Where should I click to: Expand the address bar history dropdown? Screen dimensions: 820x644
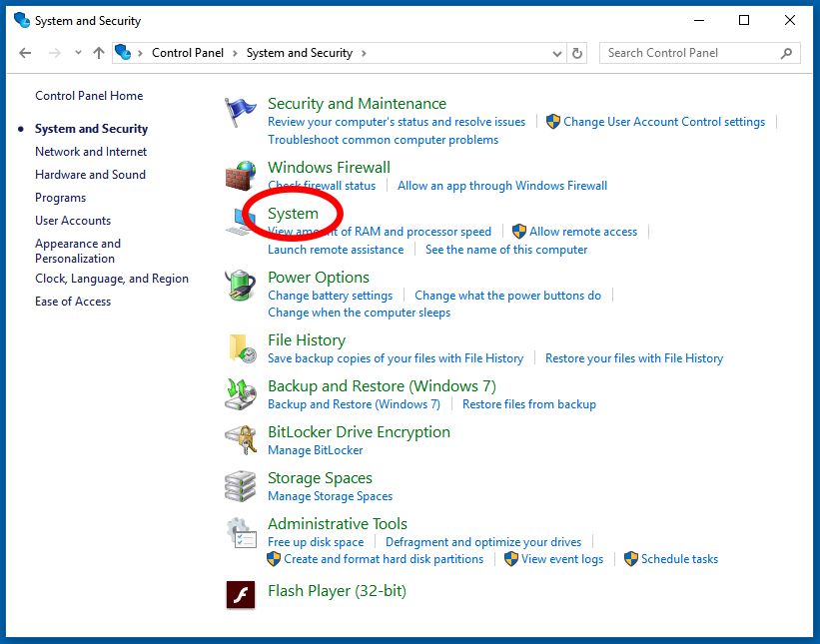click(x=557, y=53)
